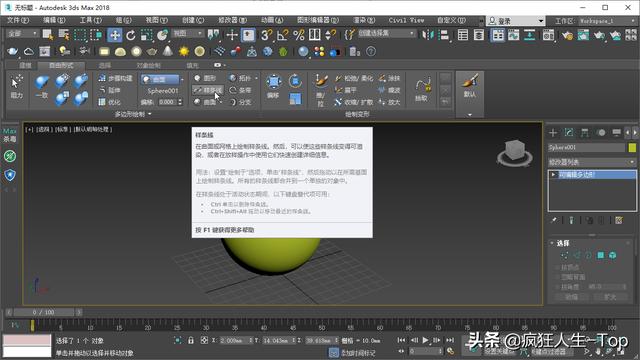Screen dimensions: 640x360
Task: Click the ViewCube in the viewport
Action: 514,153
